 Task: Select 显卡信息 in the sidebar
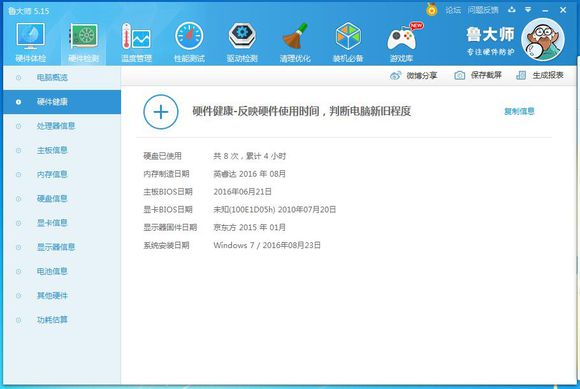pos(62,223)
